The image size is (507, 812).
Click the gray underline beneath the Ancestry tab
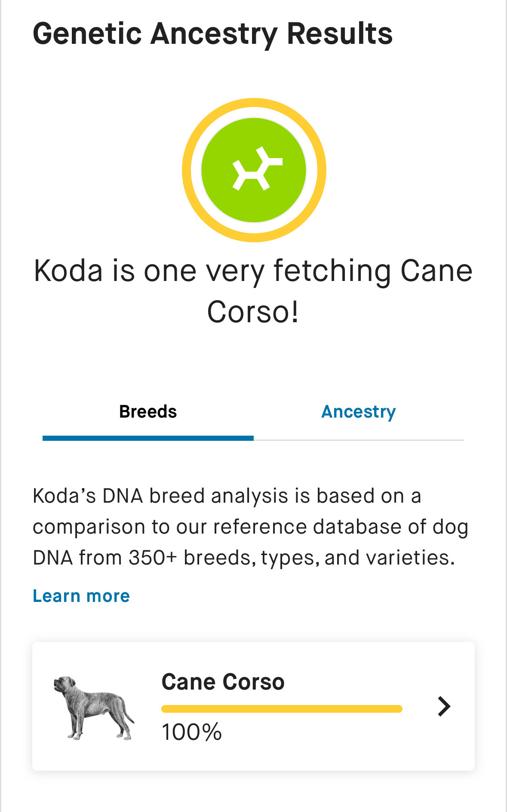click(x=359, y=440)
